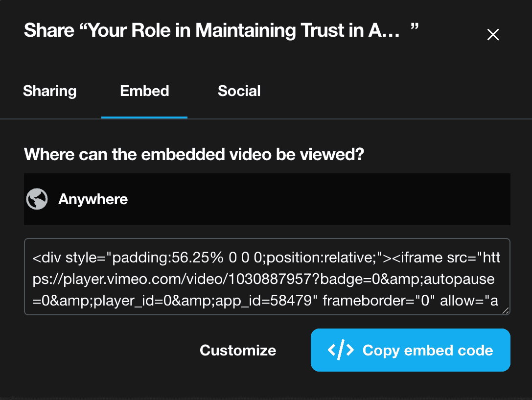
Task: Click the code brackets icon on copy button
Action: coord(341,350)
